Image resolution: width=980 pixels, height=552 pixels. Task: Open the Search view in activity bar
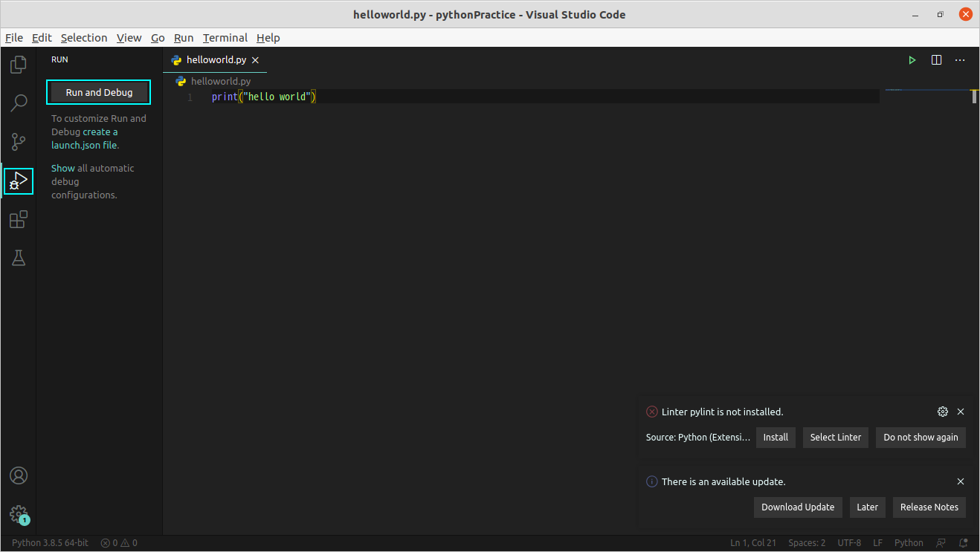19,103
